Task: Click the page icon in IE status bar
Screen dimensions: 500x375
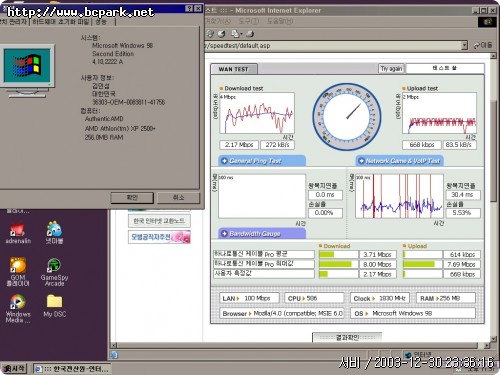Action: 114,355
